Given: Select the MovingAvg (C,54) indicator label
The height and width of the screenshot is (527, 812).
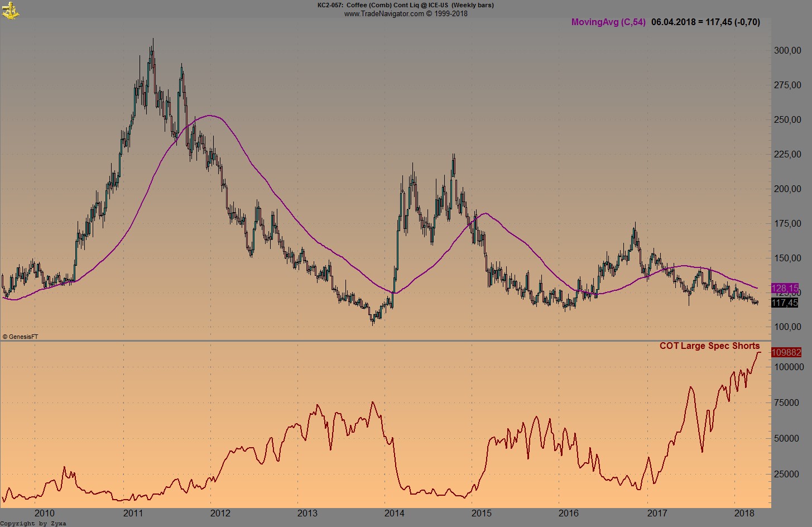Looking at the screenshot, I should coord(608,22).
